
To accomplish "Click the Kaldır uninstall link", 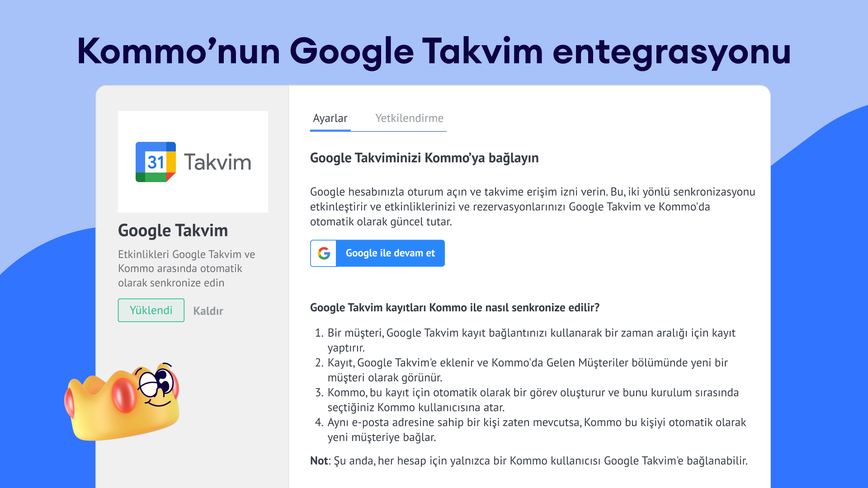I will (x=208, y=311).
